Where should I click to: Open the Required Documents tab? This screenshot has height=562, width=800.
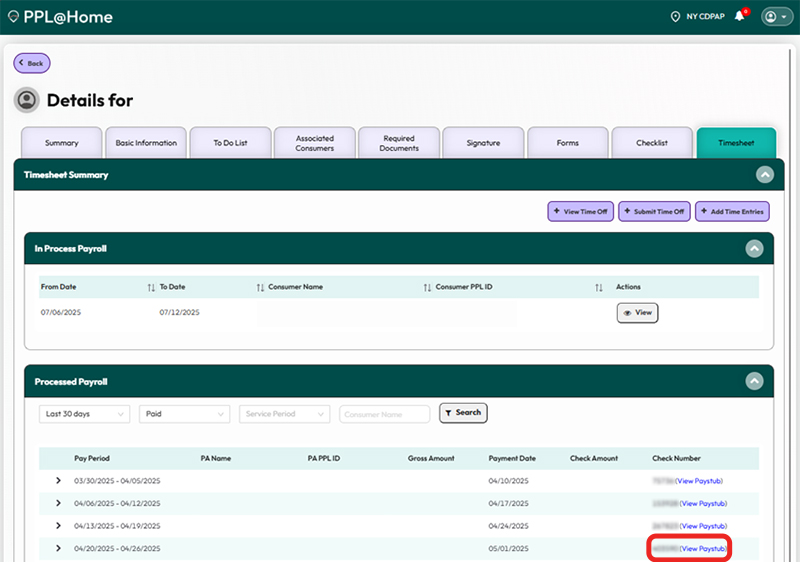(399, 143)
